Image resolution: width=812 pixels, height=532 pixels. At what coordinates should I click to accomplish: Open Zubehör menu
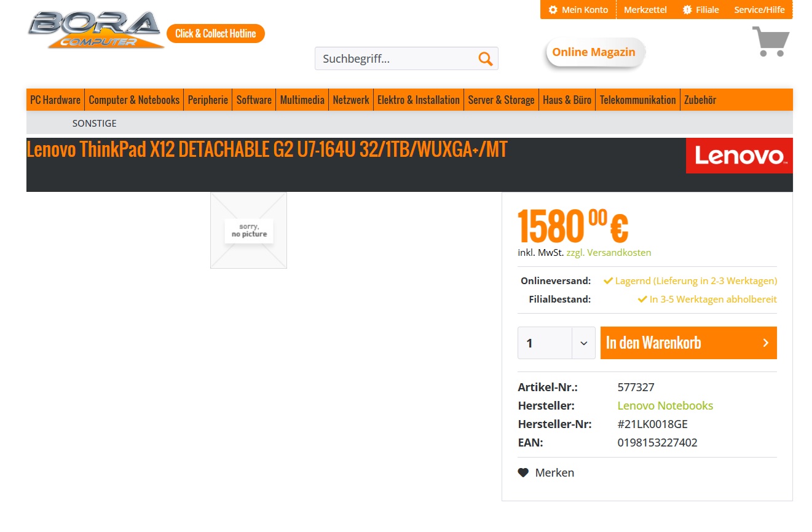[700, 100]
